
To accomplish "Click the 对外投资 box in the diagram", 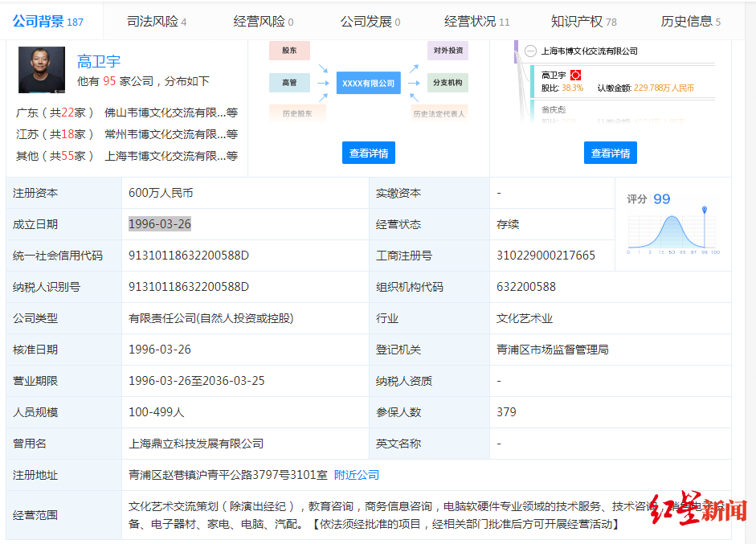I will point(448,51).
